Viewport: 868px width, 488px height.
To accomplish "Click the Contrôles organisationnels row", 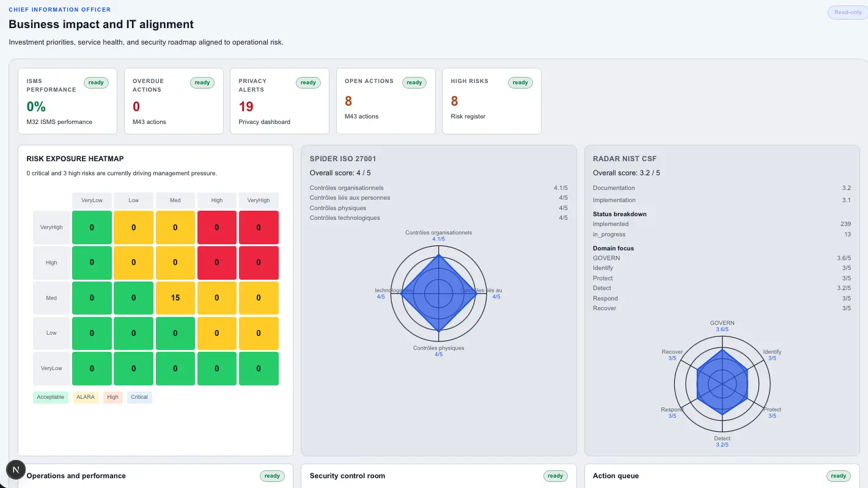I will click(x=439, y=188).
